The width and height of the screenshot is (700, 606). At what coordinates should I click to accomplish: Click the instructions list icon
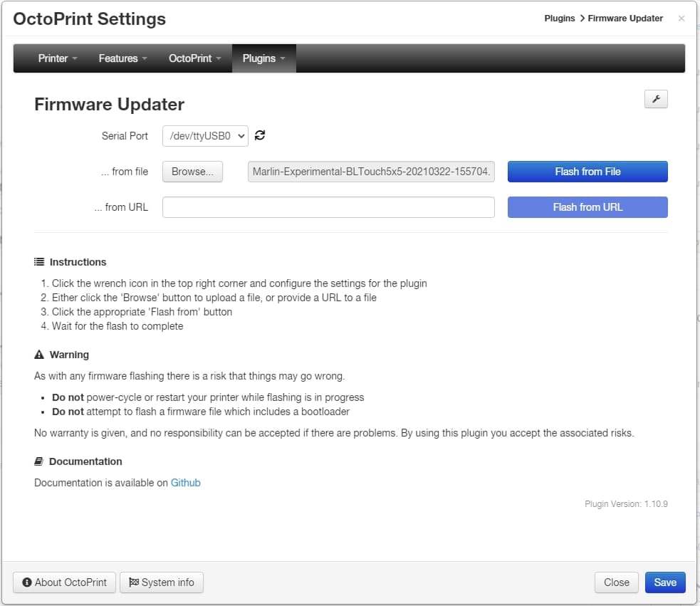(x=39, y=262)
